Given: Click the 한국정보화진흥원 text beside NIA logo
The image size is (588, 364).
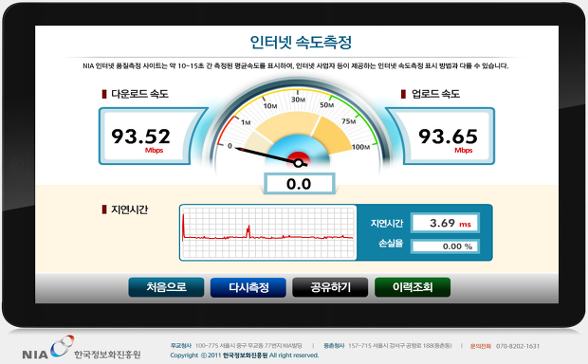Looking at the screenshot, I should point(107,355).
